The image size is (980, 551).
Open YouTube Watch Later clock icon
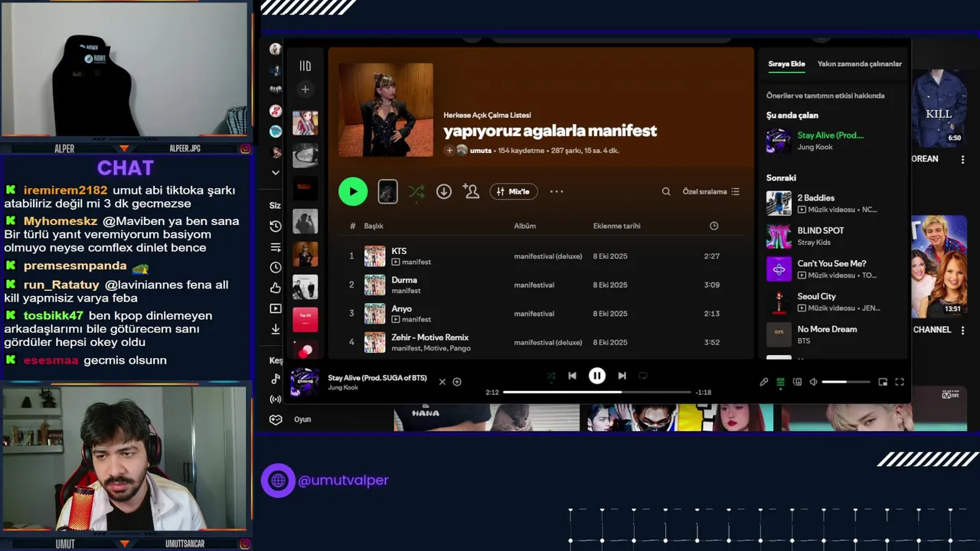click(x=276, y=267)
